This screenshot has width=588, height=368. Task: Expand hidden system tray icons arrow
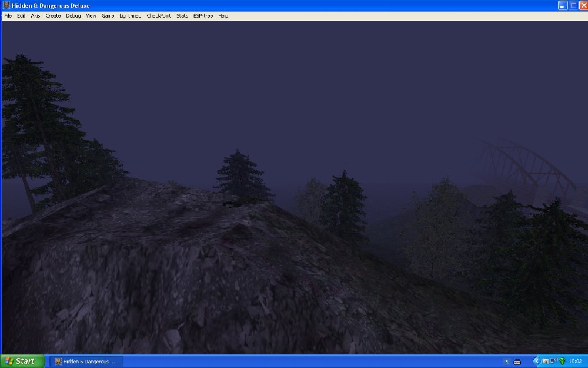[536, 361]
